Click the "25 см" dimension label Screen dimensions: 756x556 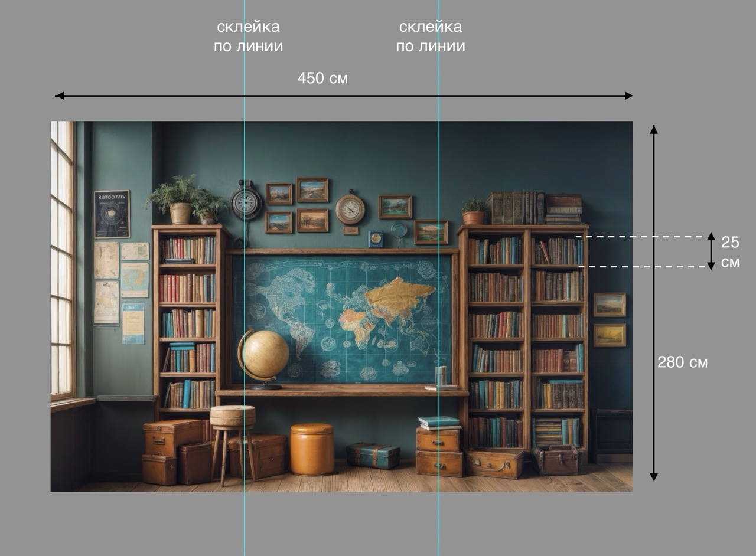(730, 251)
